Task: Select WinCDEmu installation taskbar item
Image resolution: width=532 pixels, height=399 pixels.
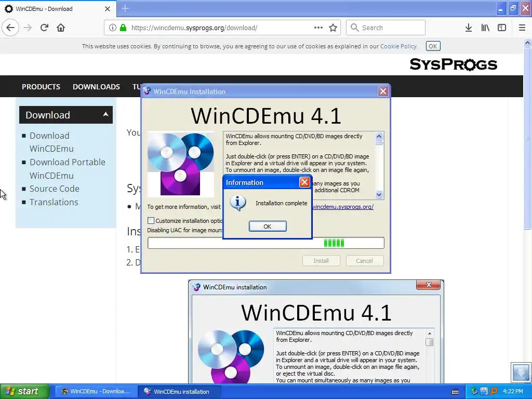Action: [180, 392]
